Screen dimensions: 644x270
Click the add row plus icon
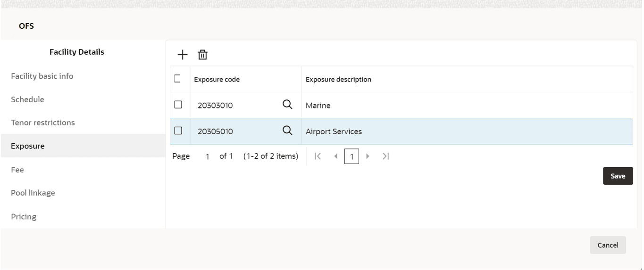182,55
